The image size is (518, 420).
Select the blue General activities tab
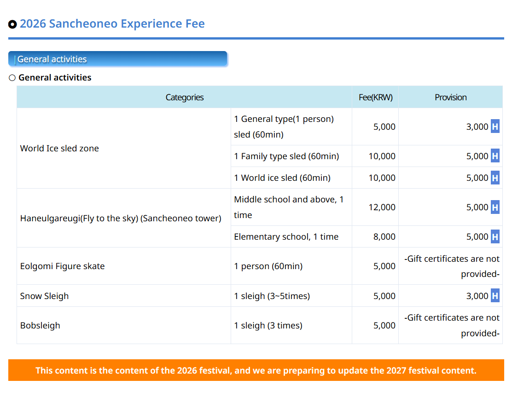point(117,59)
